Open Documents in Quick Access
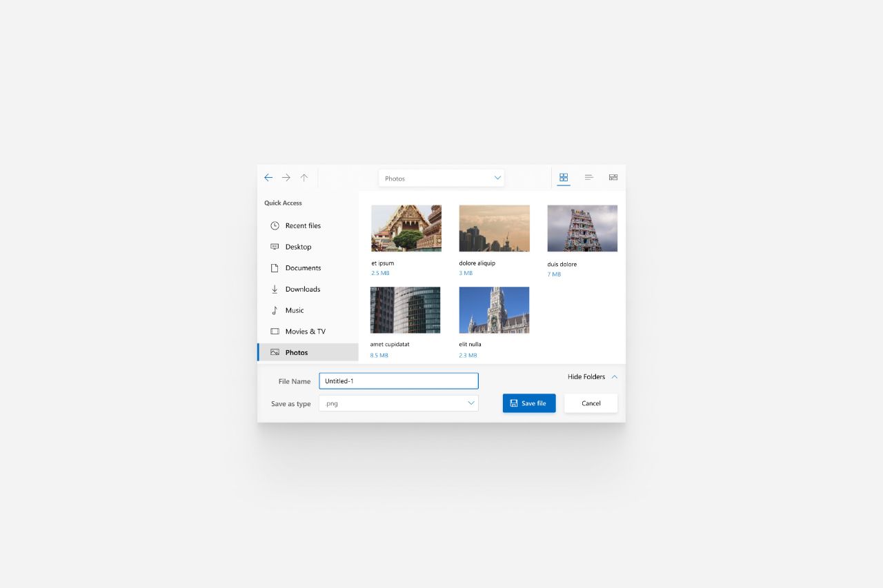The width and height of the screenshot is (883, 588). 308,268
